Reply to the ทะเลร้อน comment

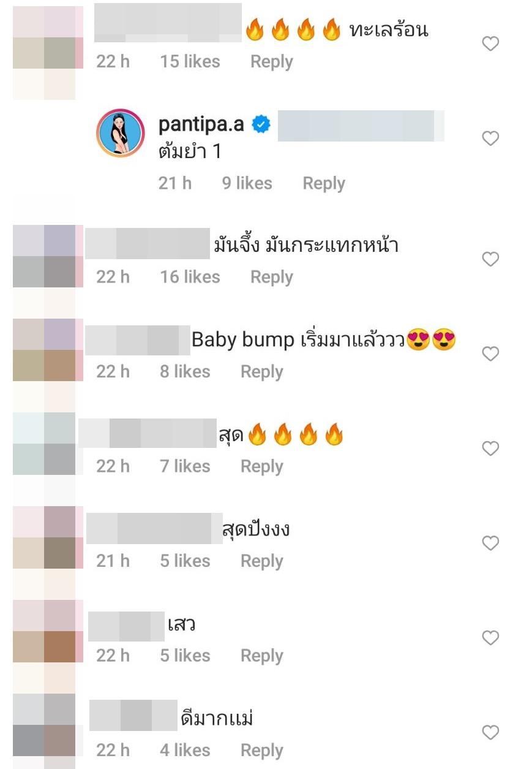click(x=271, y=61)
